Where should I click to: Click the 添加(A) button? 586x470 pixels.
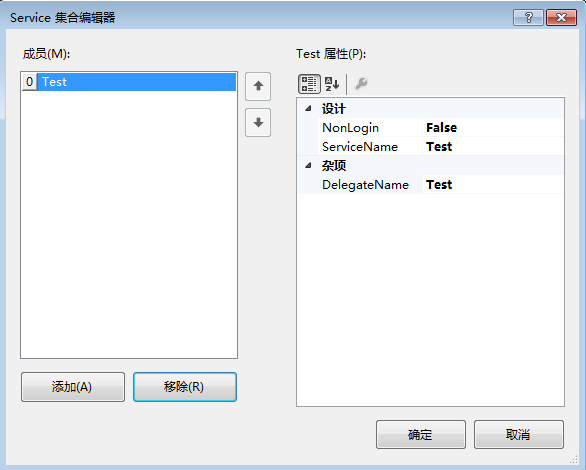coord(73,387)
